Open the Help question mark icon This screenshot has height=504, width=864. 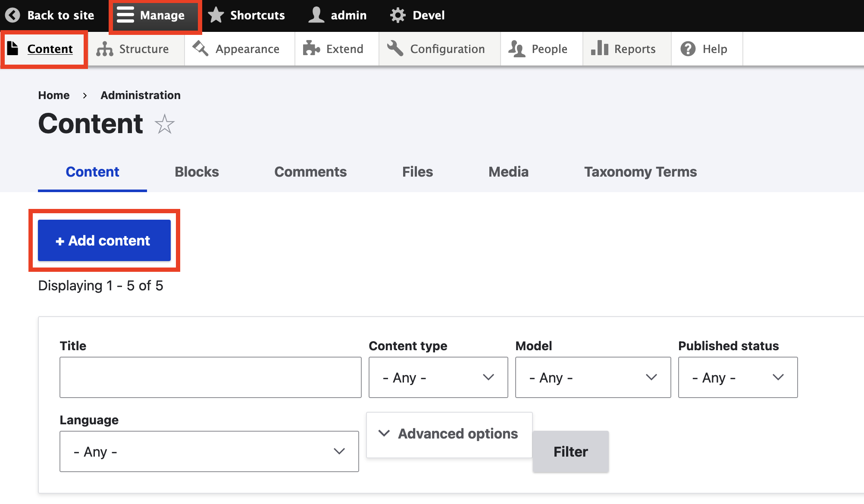click(x=687, y=49)
